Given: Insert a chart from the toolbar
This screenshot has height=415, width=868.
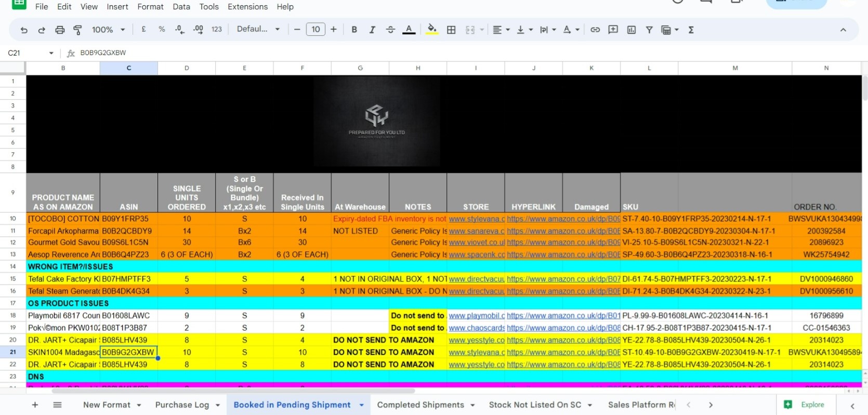Looking at the screenshot, I should [632, 30].
